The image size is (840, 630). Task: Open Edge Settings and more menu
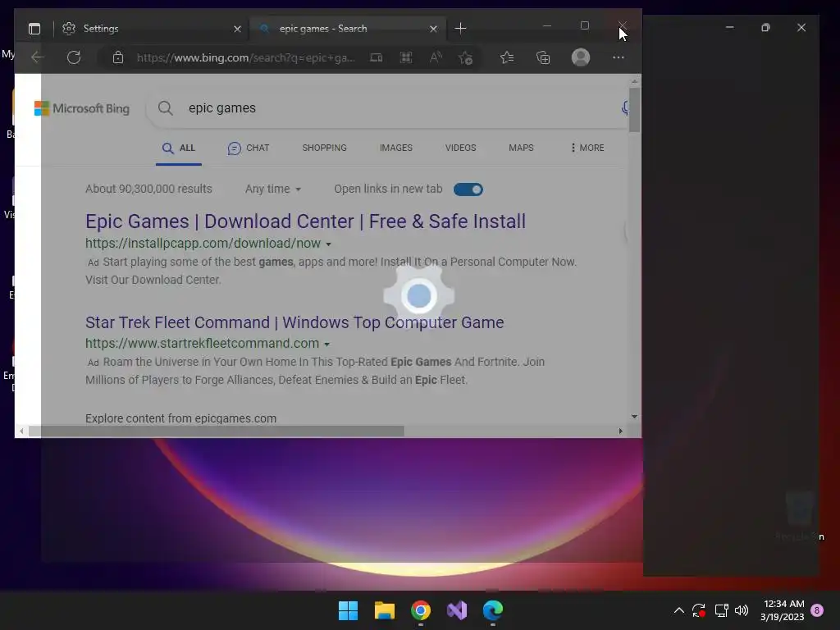(619, 57)
